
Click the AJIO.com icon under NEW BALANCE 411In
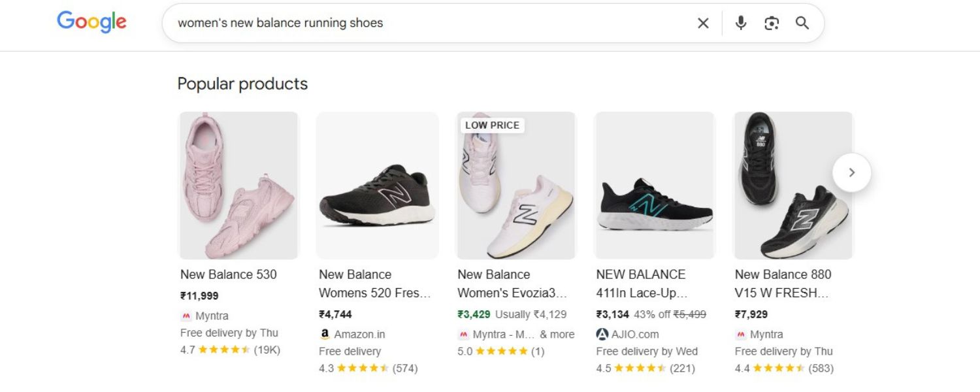[601, 334]
